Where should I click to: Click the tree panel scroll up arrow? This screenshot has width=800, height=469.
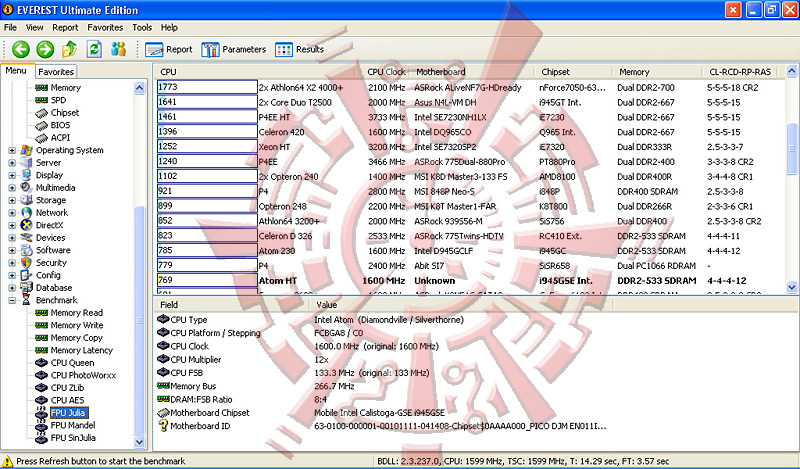[x=139, y=88]
